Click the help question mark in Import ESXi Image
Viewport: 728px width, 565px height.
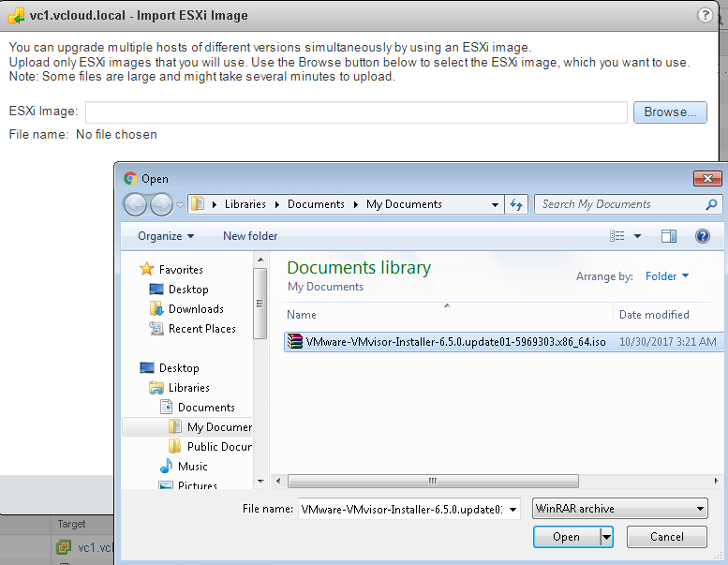tap(705, 15)
